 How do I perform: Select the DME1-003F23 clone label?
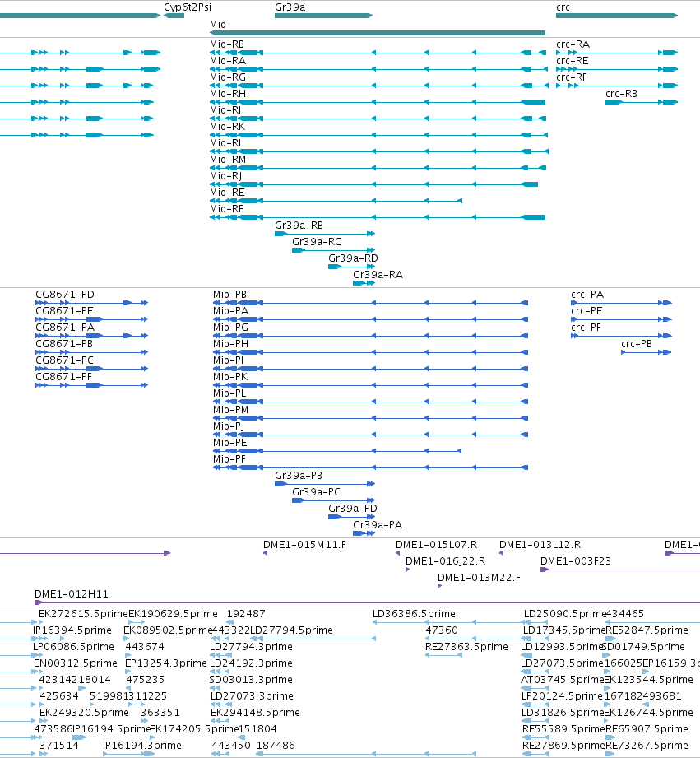(576, 561)
